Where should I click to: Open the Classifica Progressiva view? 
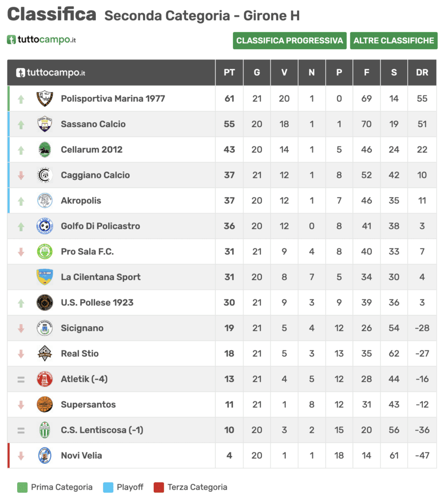pyautogui.click(x=289, y=41)
